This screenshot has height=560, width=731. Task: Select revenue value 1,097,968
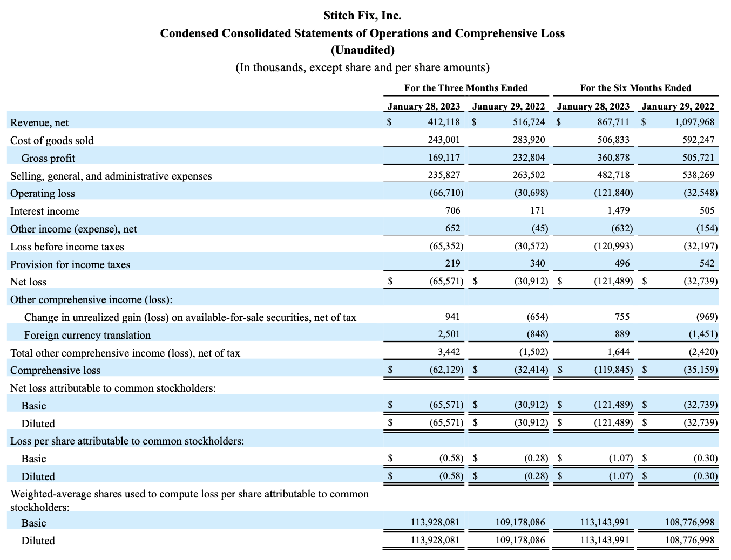coord(694,122)
